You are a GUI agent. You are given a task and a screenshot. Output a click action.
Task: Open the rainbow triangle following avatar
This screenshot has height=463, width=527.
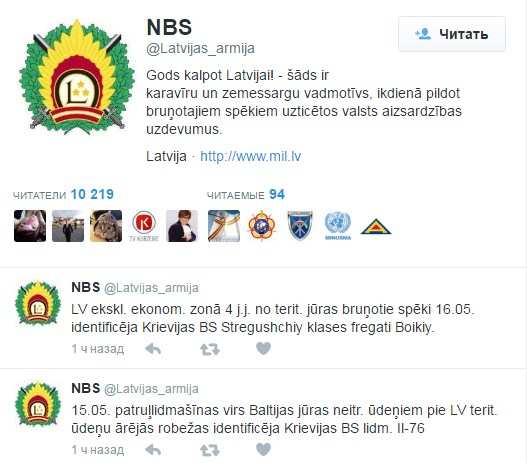click(376, 227)
